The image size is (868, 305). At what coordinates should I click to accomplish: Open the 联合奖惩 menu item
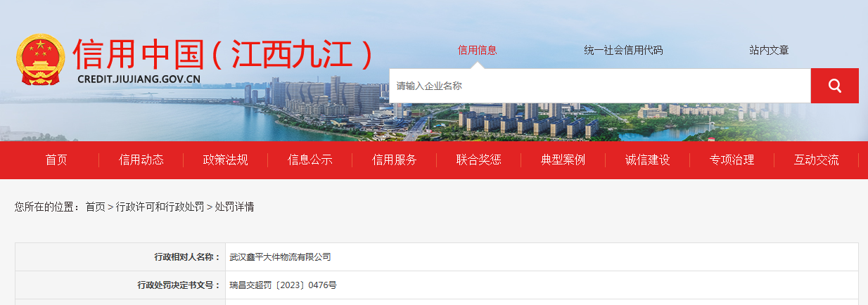click(479, 160)
